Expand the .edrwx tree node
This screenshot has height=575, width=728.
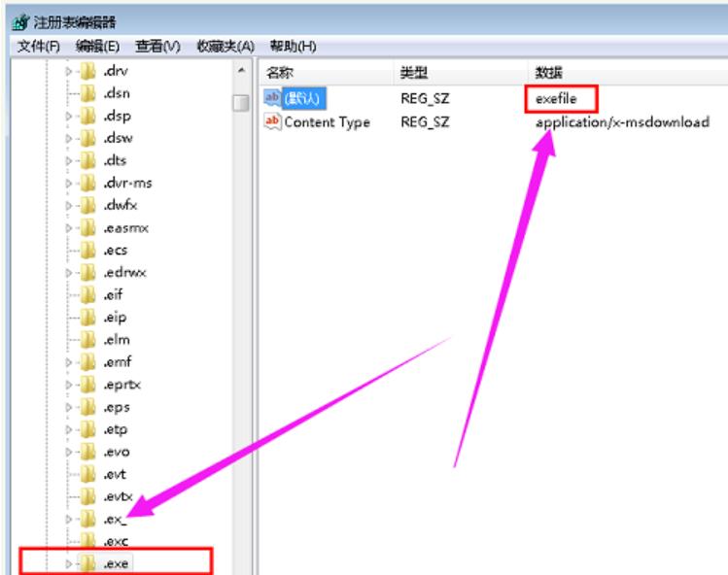[68, 272]
